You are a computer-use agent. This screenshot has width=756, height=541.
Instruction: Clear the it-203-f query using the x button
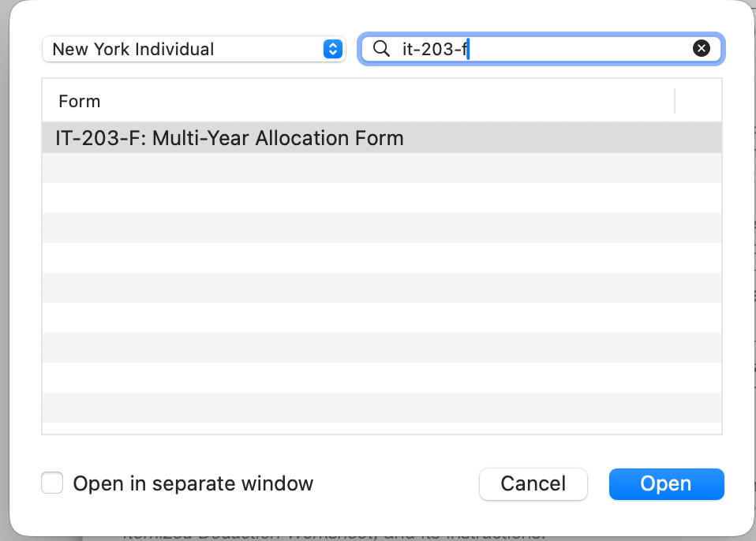click(701, 48)
